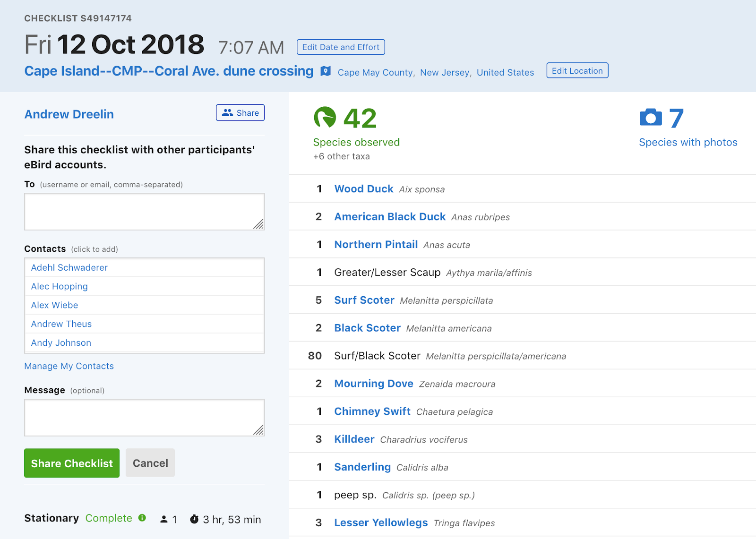Click the resize handle of the To box

[258, 224]
